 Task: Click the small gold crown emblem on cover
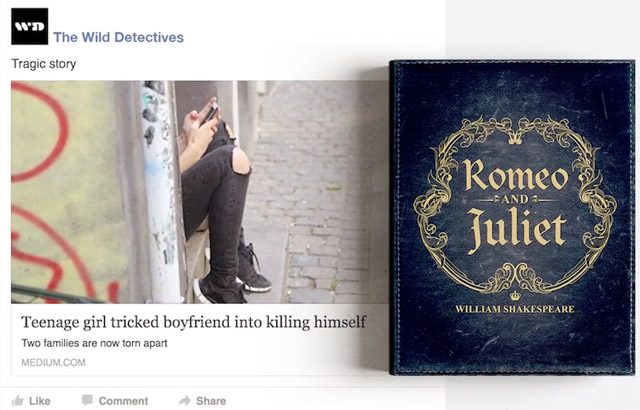click(x=515, y=295)
